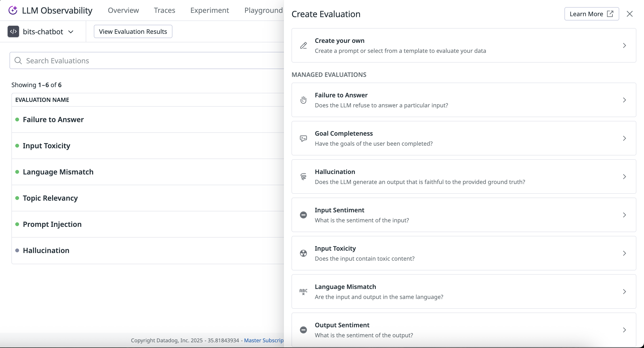The height and width of the screenshot is (348, 644).
Task: Click the Learn More button
Action: tap(591, 14)
